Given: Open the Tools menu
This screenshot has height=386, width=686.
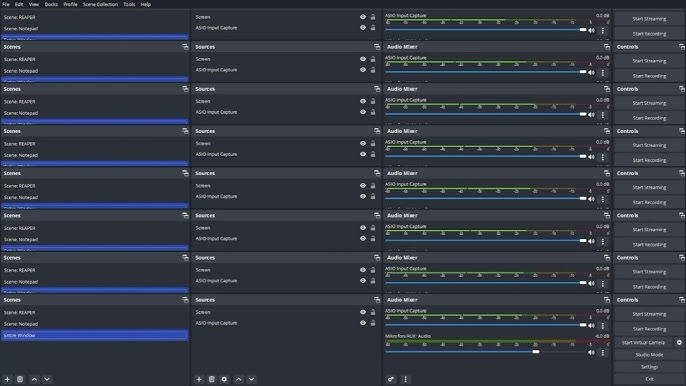Looking at the screenshot, I should [129, 4].
